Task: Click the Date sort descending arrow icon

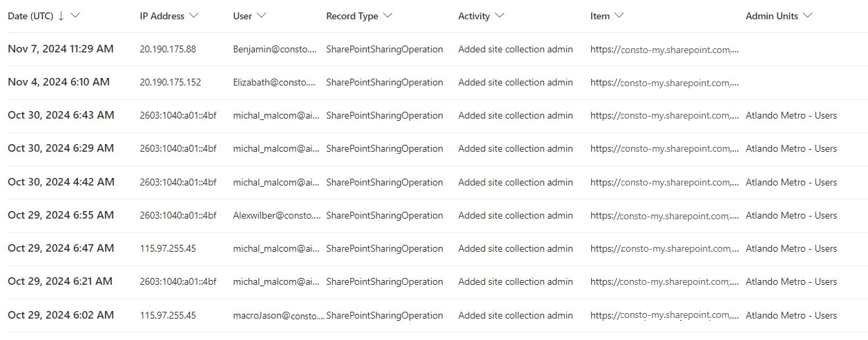Action: click(x=61, y=16)
